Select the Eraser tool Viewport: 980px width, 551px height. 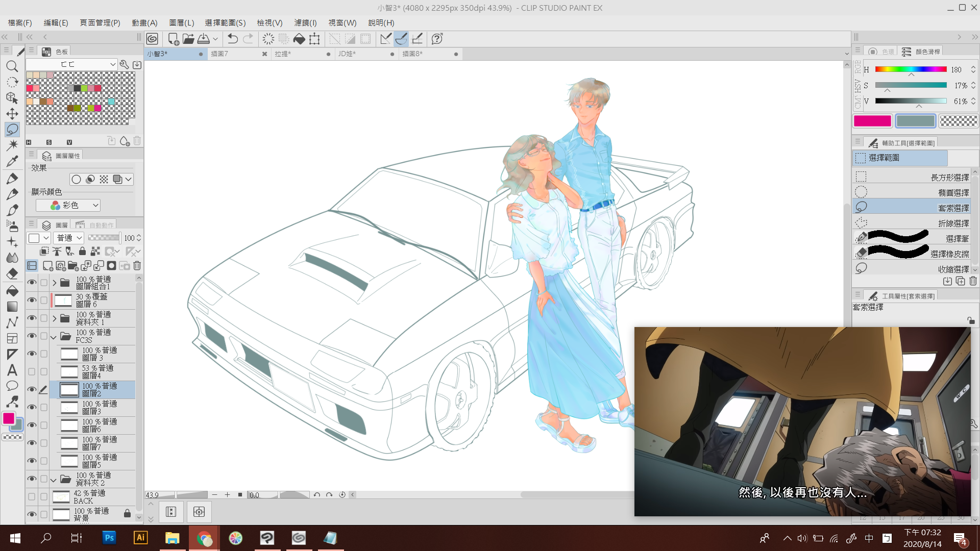point(12,274)
